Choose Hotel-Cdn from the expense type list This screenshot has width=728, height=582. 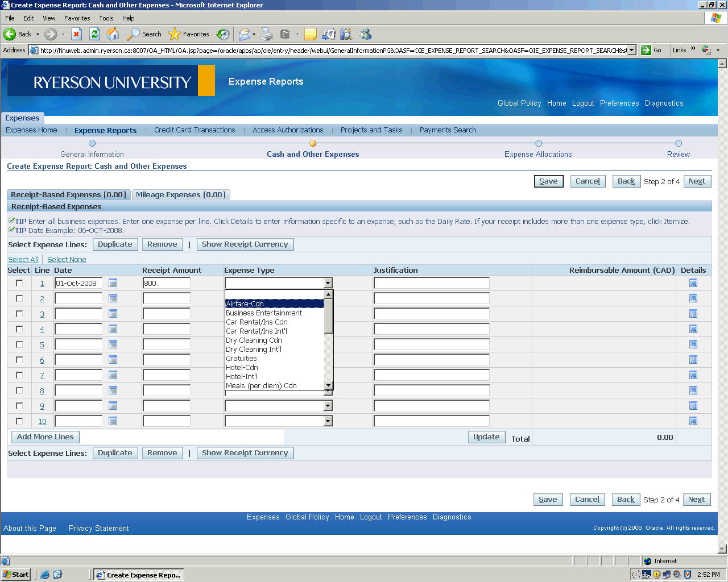click(x=242, y=368)
